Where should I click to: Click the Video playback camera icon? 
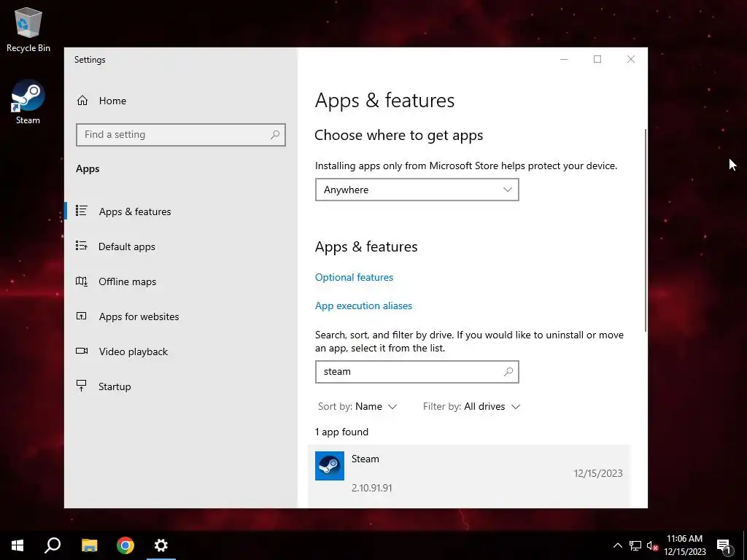pyautogui.click(x=82, y=351)
